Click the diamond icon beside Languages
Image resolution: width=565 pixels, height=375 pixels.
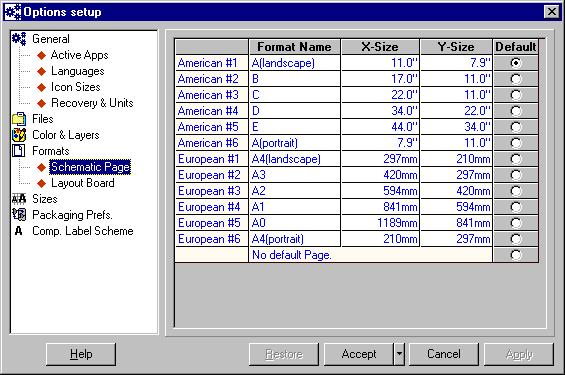coord(42,71)
